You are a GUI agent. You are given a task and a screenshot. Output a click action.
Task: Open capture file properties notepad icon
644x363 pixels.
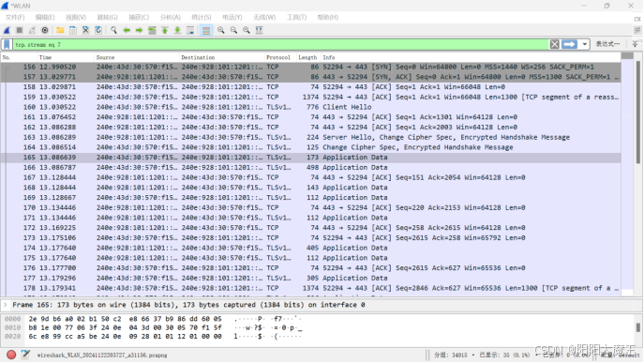click(x=25, y=355)
